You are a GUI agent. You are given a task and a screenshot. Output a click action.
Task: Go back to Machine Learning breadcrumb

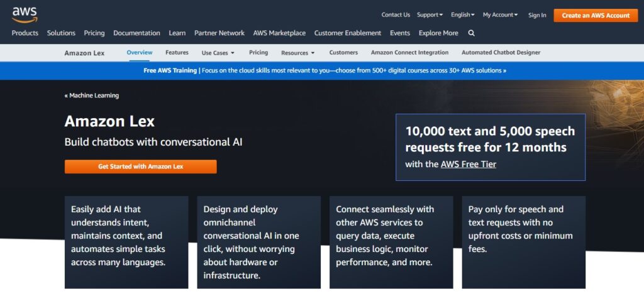click(92, 95)
